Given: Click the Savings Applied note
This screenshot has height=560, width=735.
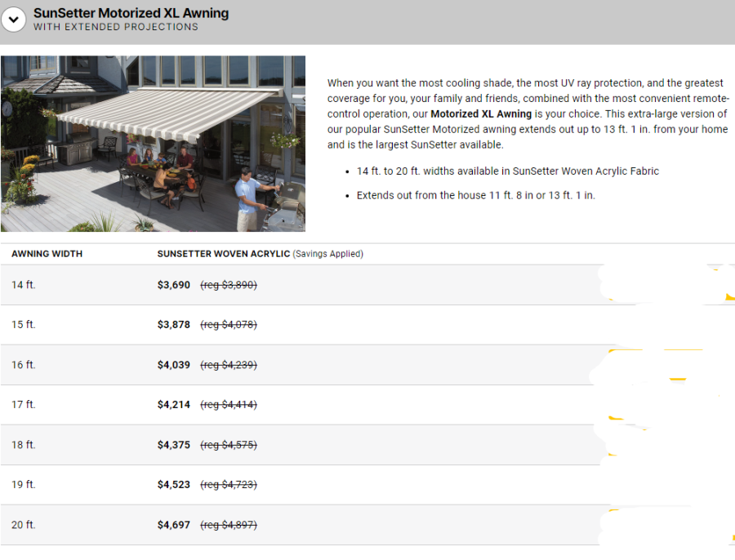Looking at the screenshot, I should click(327, 254).
